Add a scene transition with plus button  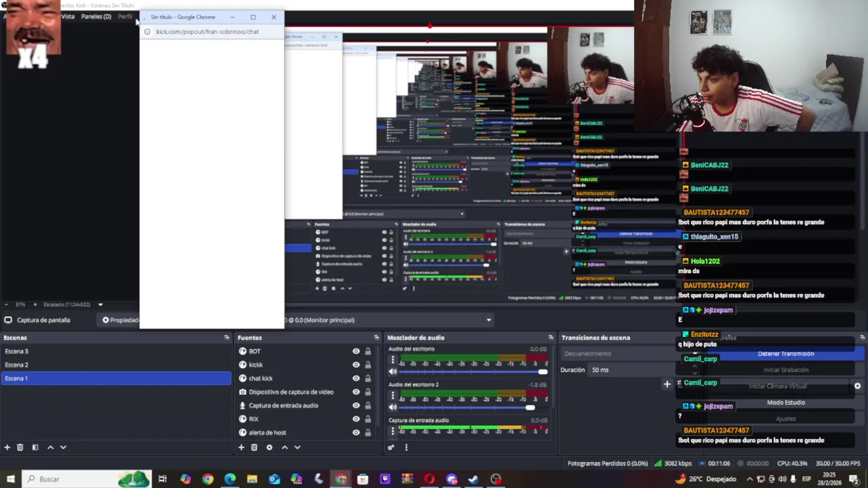tap(667, 384)
